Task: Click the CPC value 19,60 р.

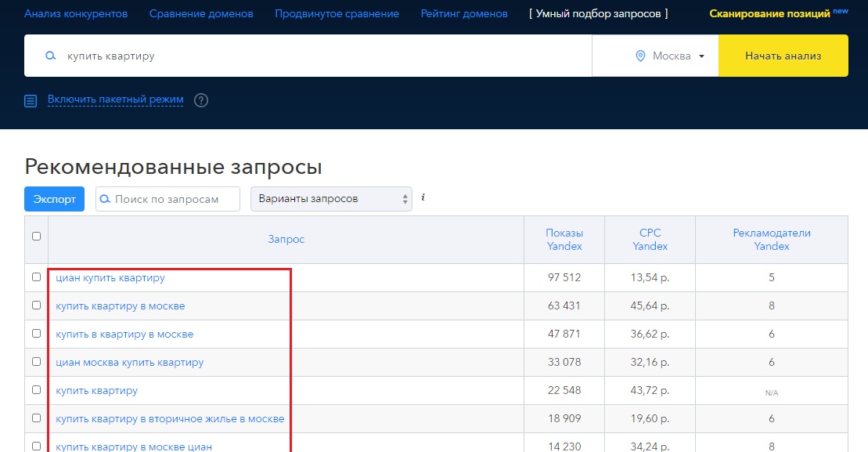Action: click(x=650, y=419)
